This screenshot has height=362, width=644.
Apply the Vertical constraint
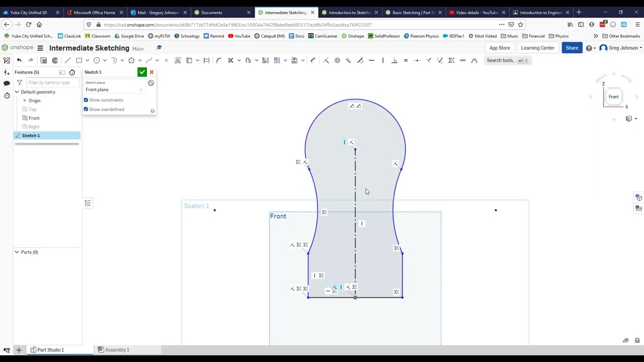pos(383,60)
